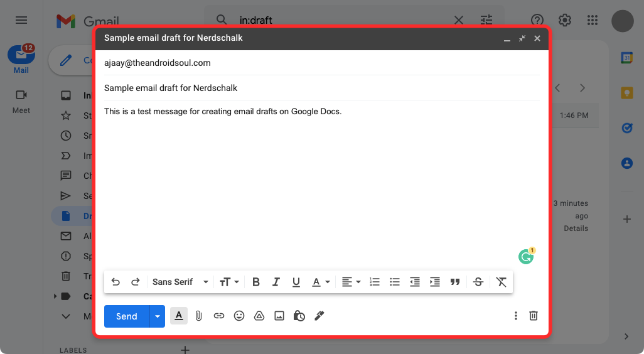Open Gmail settings gear
Image resolution: width=644 pixels, height=354 pixels.
point(565,20)
